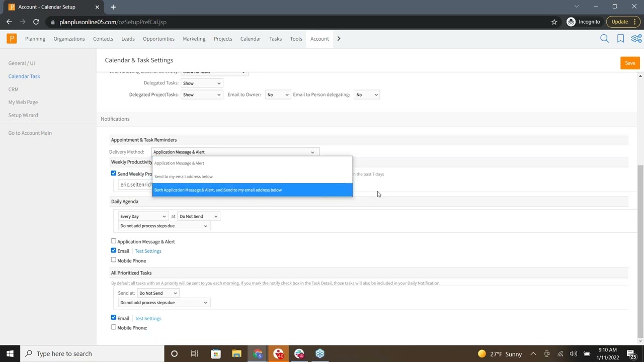Uncheck Daily Agenda Email checkbox
This screenshot has width=644, height=362.
[113, 250]
